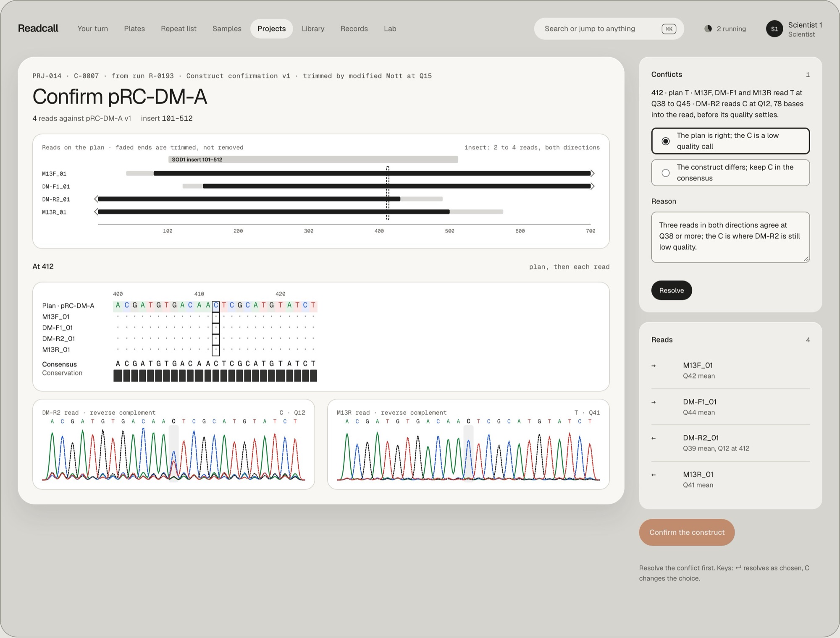Switch to the Plates tab
This screenshot has height=638, width=840.
click(134, 29)
